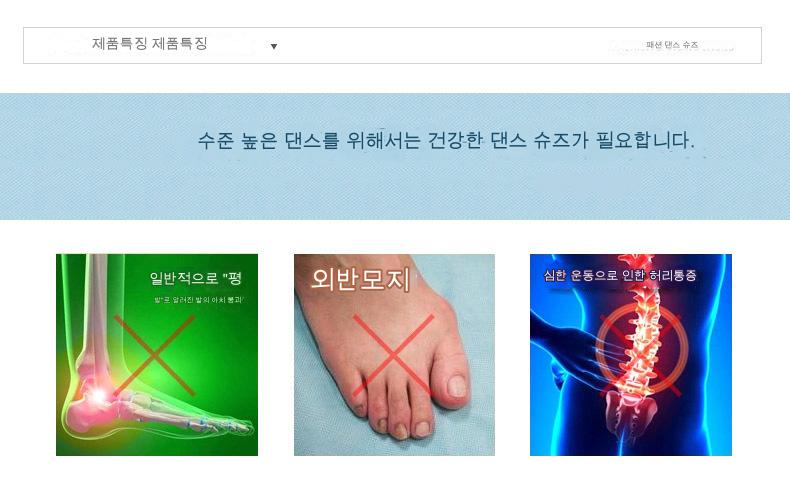
Task: Open the blue spine back-pain image
Action: [631, 355]
